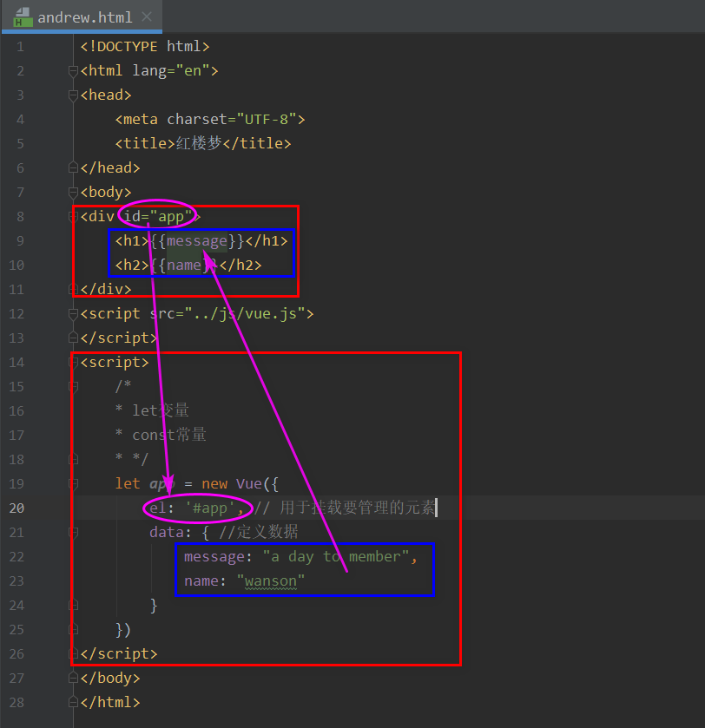Click the charset="UTF-8" meta attribute
705x728 pixels.
232,120
